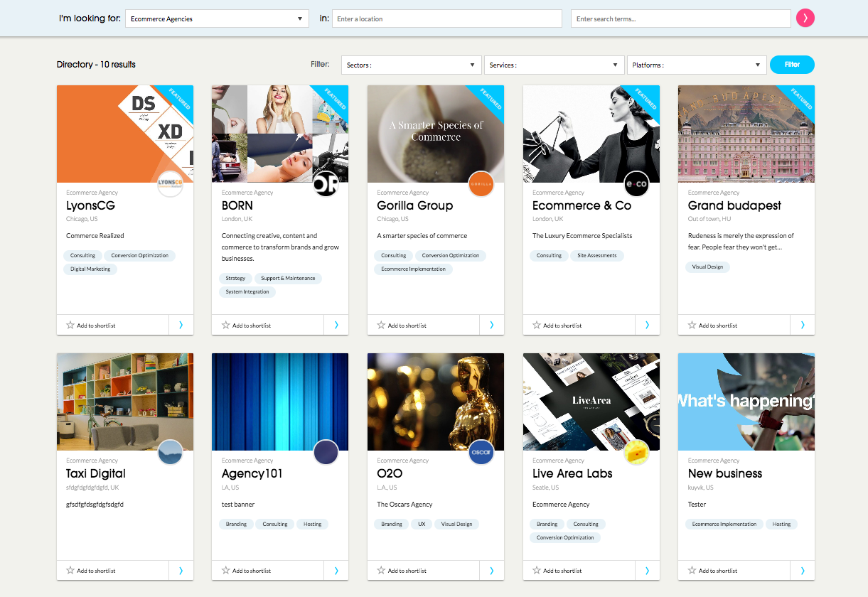Image resolution: width=868 pixels, height=597 pixels.
Task: Click the O2O Oscar statue banner
Action: [x=436, y=402]
